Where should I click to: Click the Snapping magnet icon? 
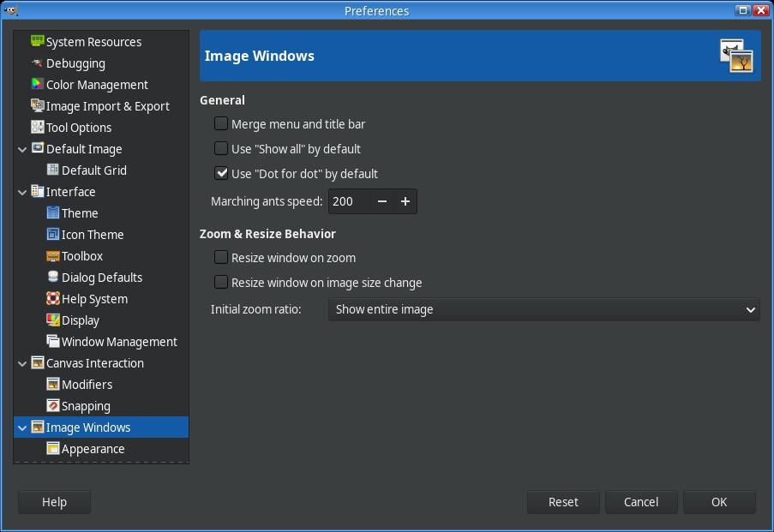coord(53,405)
